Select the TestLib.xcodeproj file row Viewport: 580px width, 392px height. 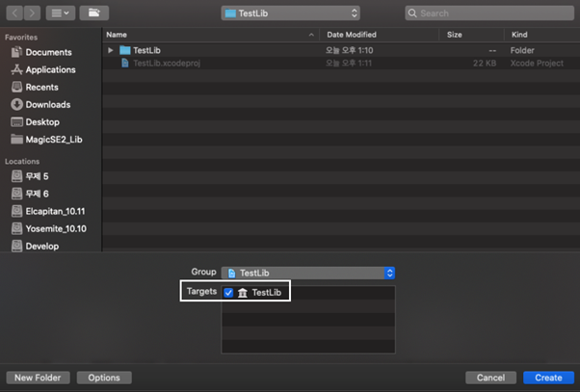pos(341,64)
